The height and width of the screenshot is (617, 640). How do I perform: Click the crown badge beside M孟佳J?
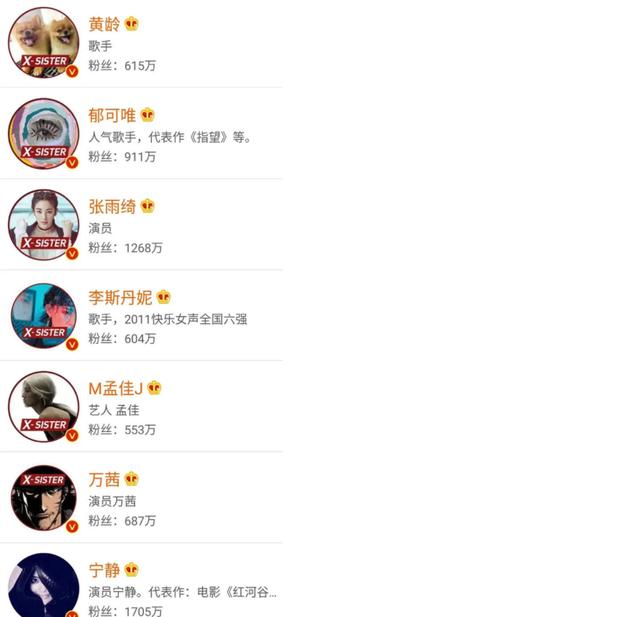click(x=154, y=388)
